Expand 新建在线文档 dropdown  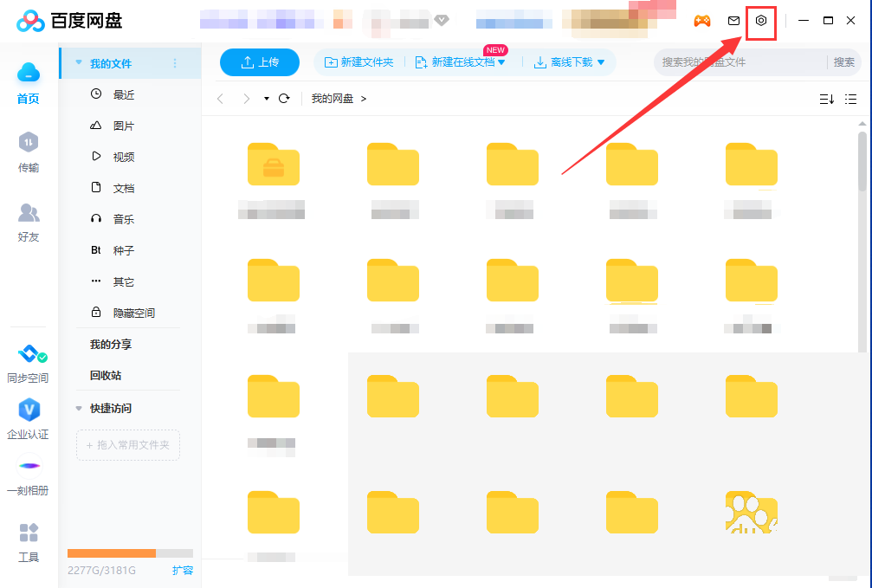click(x=501, y=62)
